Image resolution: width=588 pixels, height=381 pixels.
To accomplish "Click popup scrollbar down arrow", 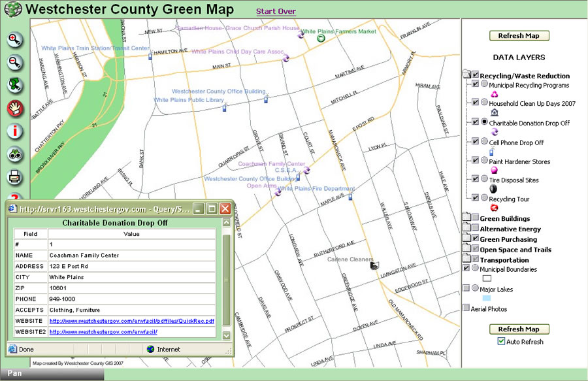I will click(x=227, y=335).
